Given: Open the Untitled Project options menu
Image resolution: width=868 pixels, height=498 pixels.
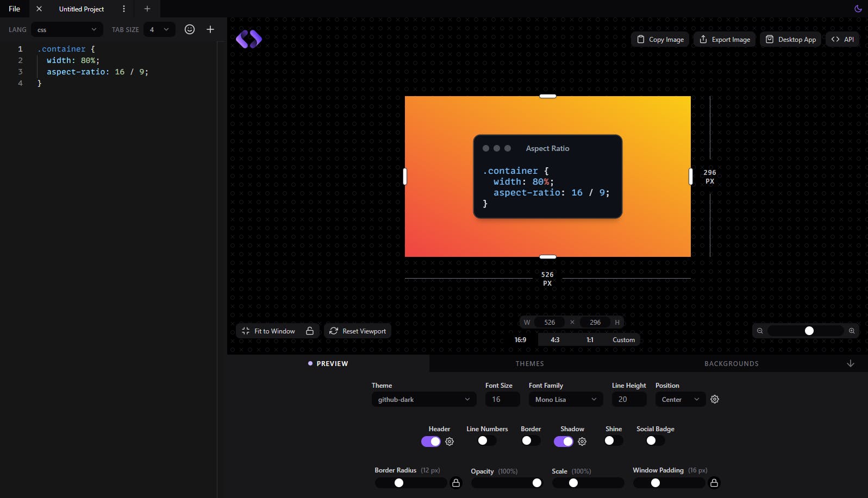Looking at the screenshot, I should (124, 9).
